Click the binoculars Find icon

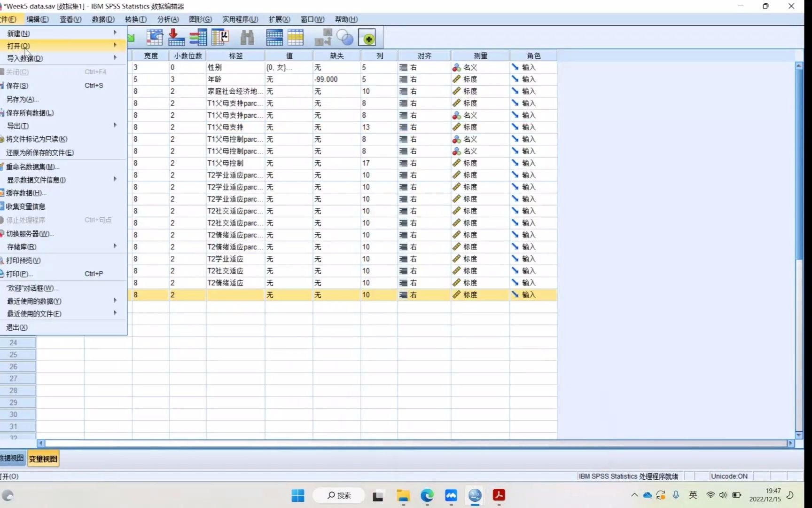[x=247, y=37]
